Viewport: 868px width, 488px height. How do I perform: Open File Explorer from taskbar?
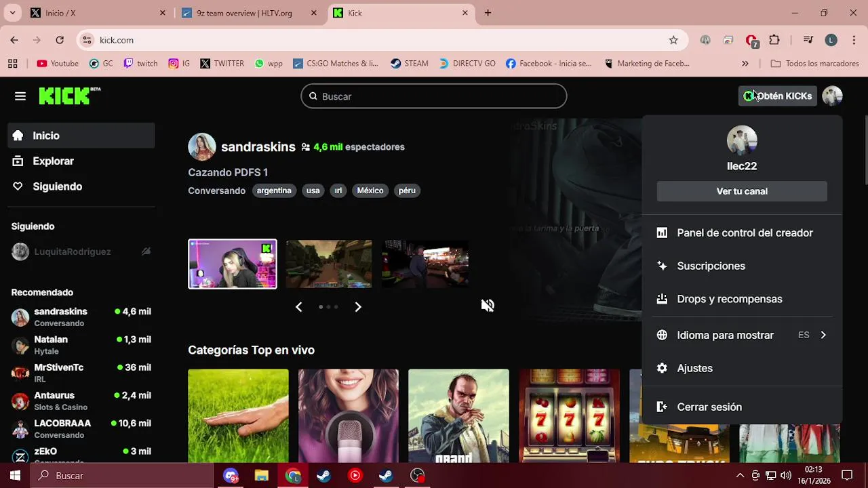tap(262, 476)
